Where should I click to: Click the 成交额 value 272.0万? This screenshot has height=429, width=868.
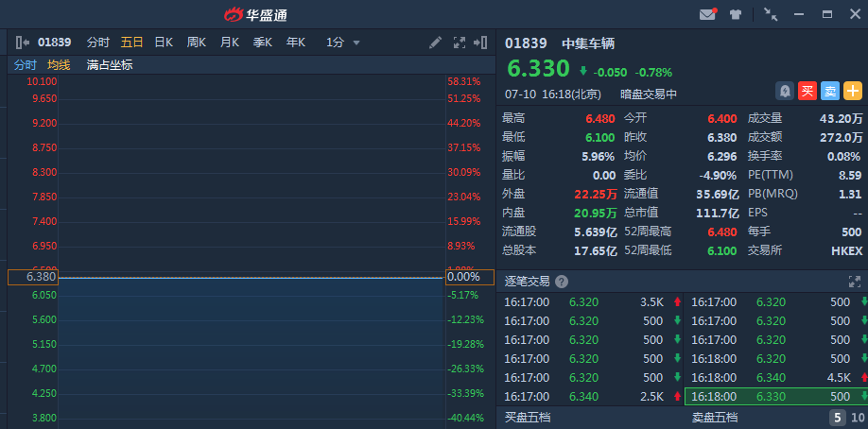click(x=842, y=137)
